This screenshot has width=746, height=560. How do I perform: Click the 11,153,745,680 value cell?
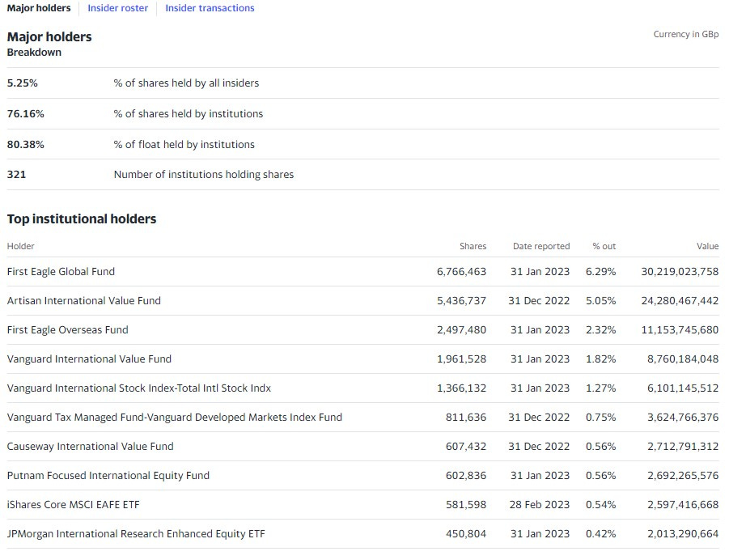(x=680, y=329)
